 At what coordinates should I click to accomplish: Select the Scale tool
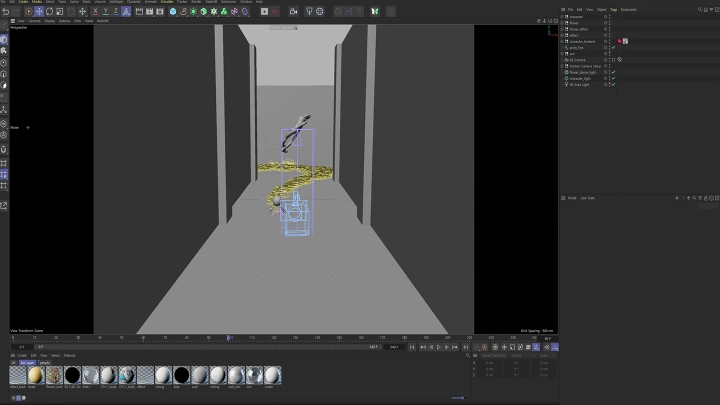[x=60, y=11]
